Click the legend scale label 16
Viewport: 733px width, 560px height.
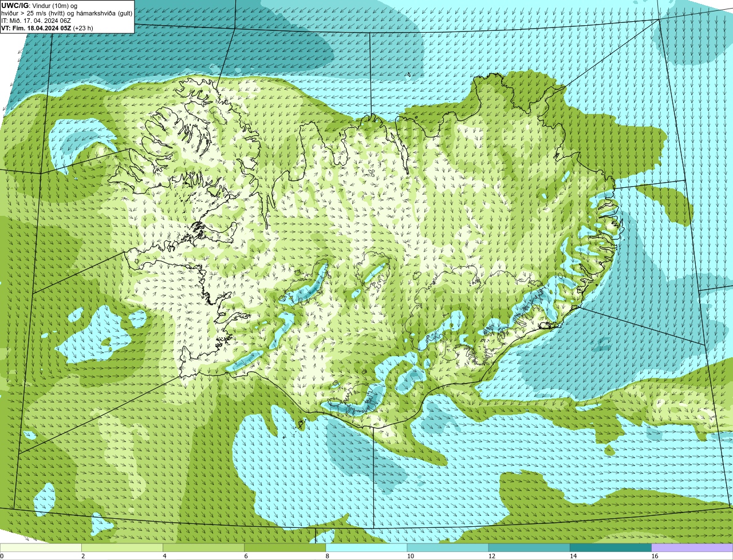pos(655,556)
